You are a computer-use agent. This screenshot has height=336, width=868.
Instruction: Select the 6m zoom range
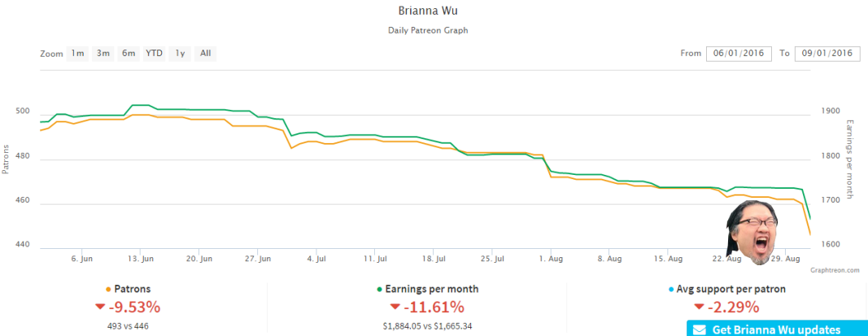pos(129,54)
